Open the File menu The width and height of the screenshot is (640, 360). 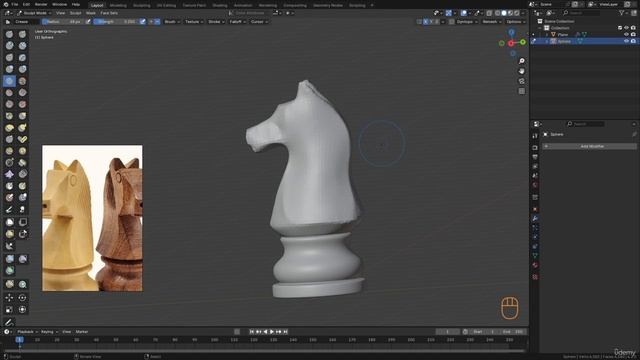click(x=15, y=4)
